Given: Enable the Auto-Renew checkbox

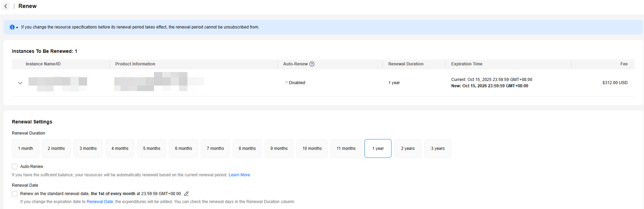Looking at the screenshot, I should (x=15, y=167).
